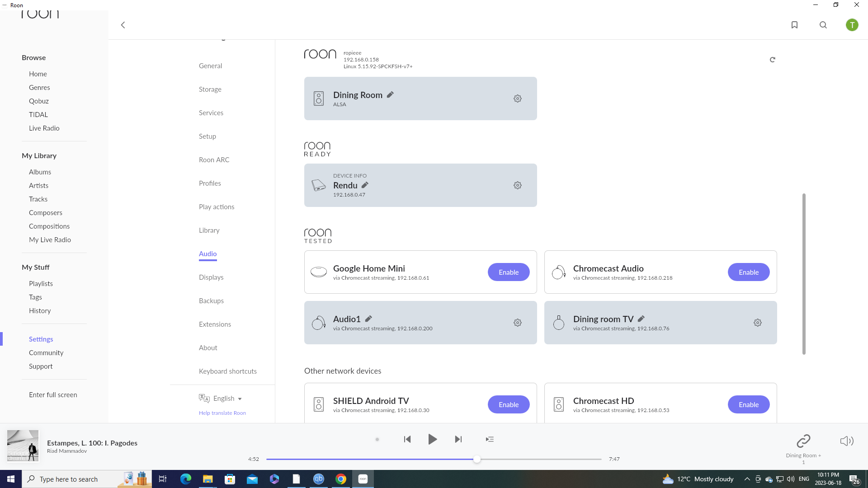Click the Help translate Roon link
Image resolution: width=868 pixels, height=488 pixels.
tap(222, 413)
